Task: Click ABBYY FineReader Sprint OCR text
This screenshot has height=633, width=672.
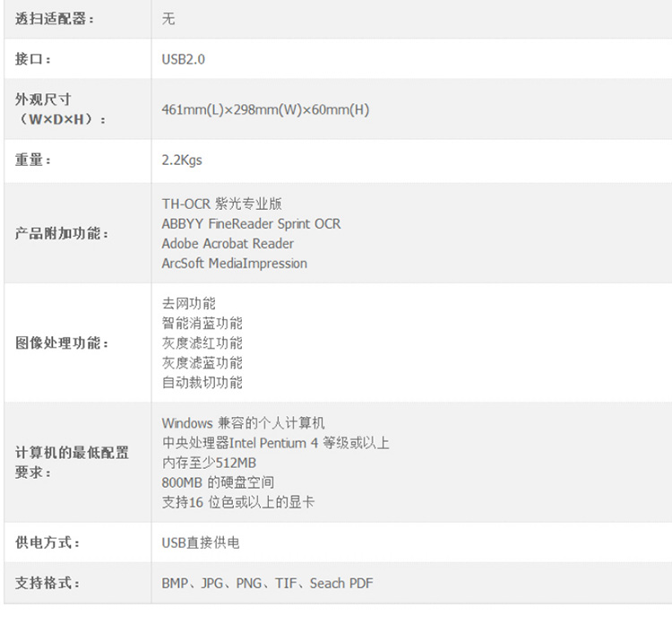Action: [x=251, y=224]
